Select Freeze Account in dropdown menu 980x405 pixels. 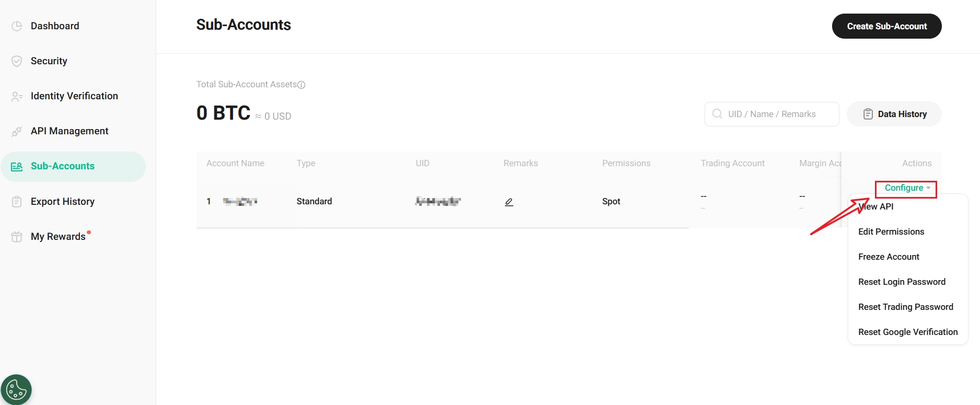pos(889,257)
